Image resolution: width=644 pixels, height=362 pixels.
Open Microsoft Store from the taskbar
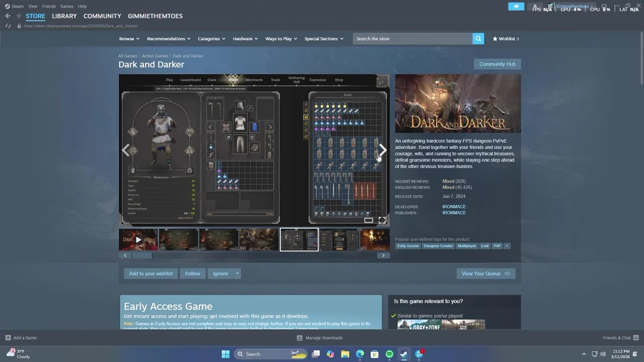click(x=375, y=354)
